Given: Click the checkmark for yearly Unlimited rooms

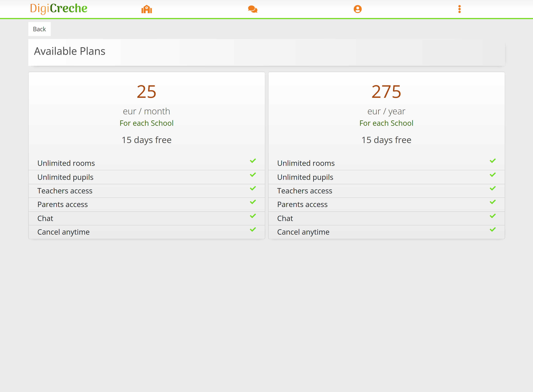Looking at the screenshot, I should (493, 161).
